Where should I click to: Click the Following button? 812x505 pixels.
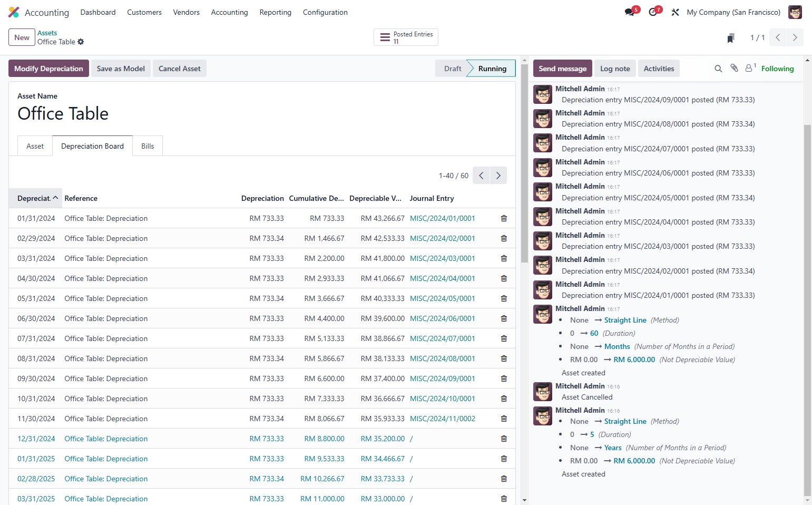[x=777, y=69]
